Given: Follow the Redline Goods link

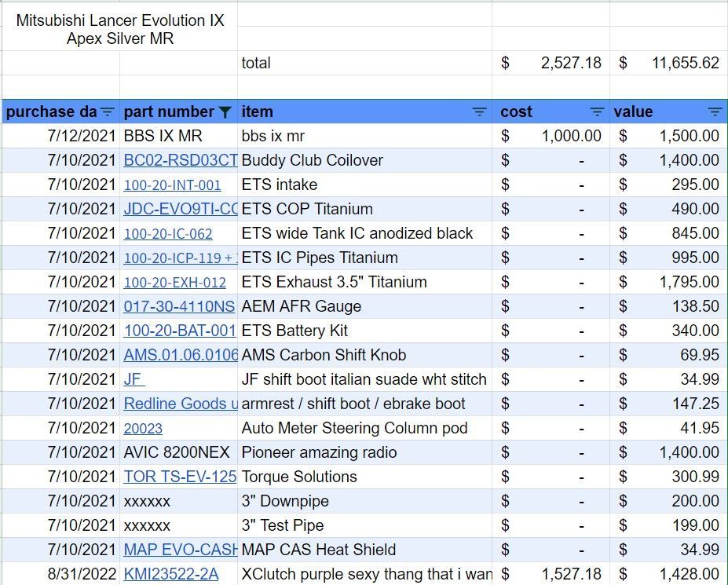Looking at the screenshot, I should coord(180,404).
